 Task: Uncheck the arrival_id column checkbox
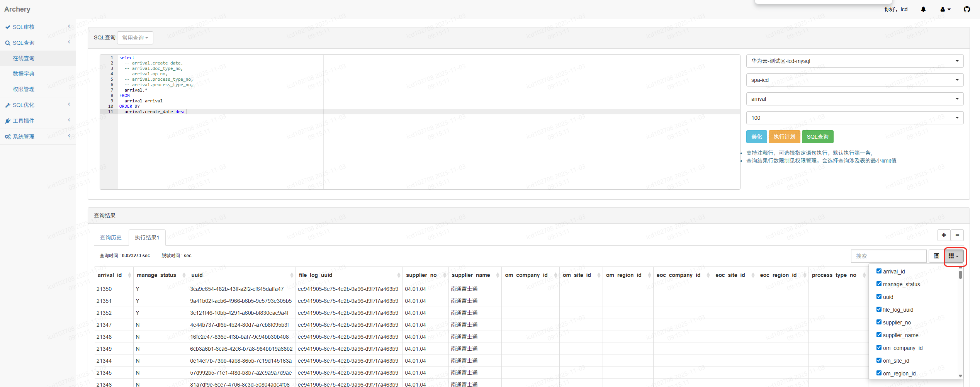click(879, 271)
